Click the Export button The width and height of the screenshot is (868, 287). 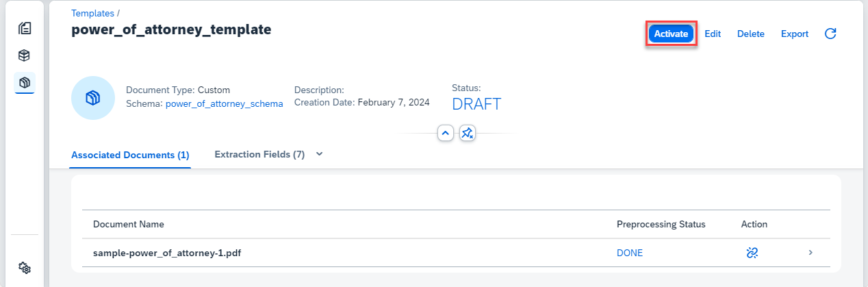[x=795, y=34]
